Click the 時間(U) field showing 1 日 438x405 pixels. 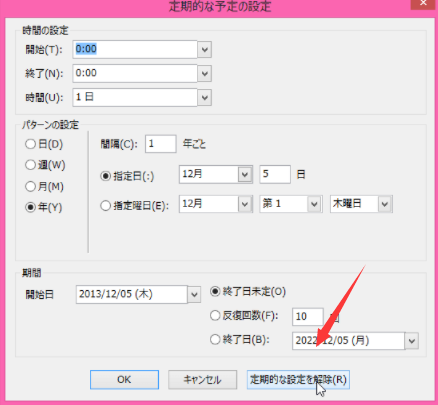(x=135, y=97)
